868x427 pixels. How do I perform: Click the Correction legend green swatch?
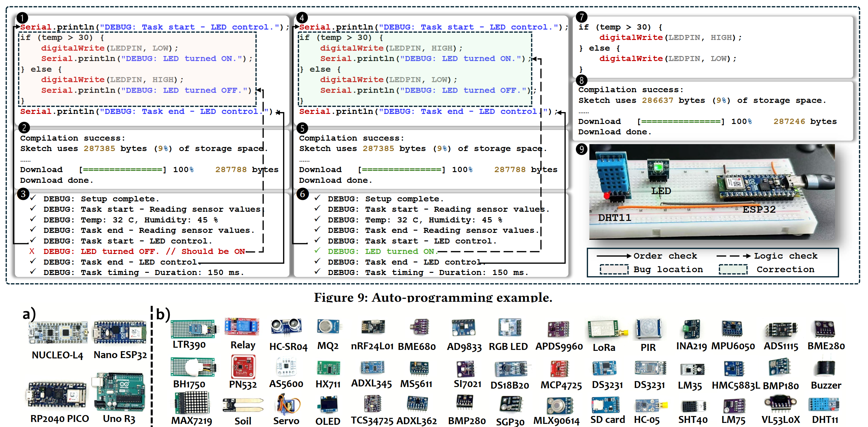(x=733, y=269)
